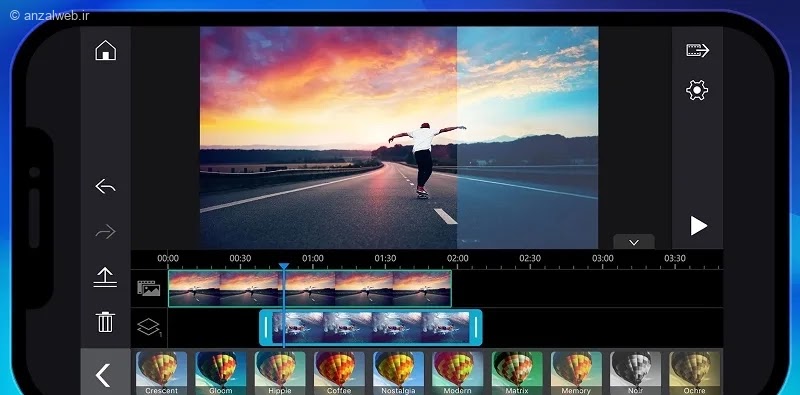Jump to 03:30 on the ruler
The height and width of the screenshot is (395, 800).
pos(675,258)
